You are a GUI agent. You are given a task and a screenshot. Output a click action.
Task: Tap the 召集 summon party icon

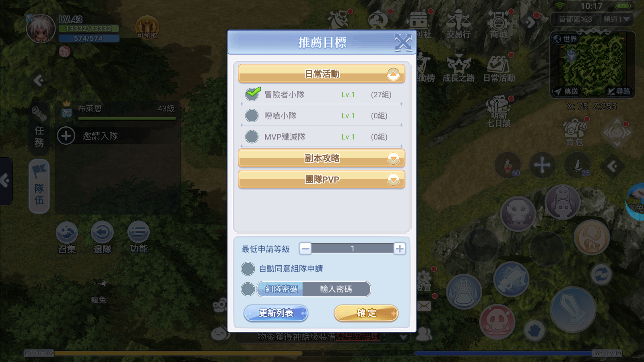67,237
